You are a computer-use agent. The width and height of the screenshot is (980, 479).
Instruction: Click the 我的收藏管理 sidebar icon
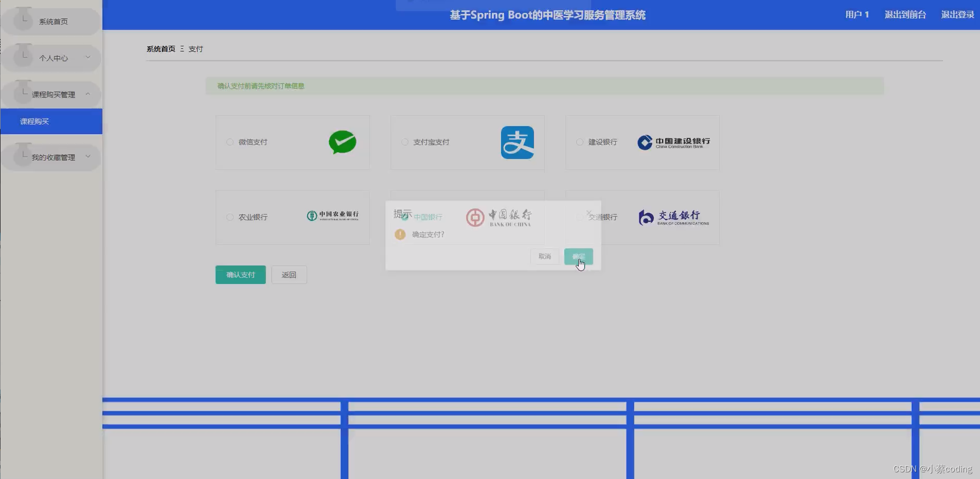[x=23, y=155]
